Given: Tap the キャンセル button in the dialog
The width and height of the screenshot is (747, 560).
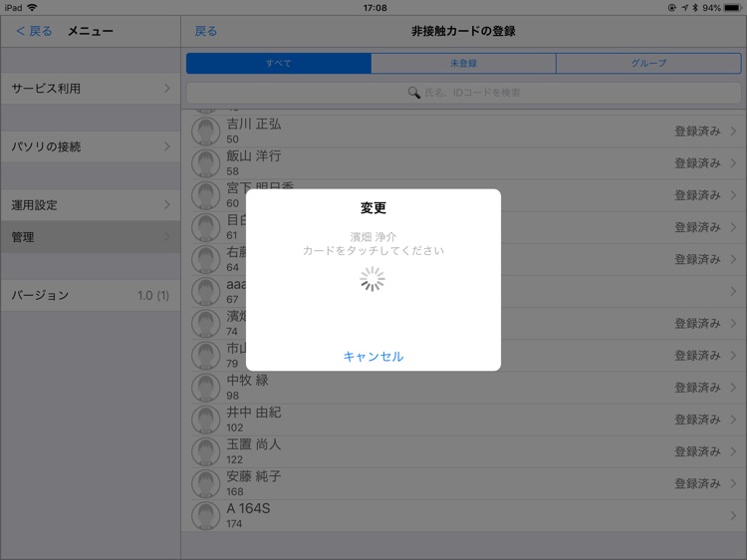Looking at the screenshot, I should coord(373,357).
